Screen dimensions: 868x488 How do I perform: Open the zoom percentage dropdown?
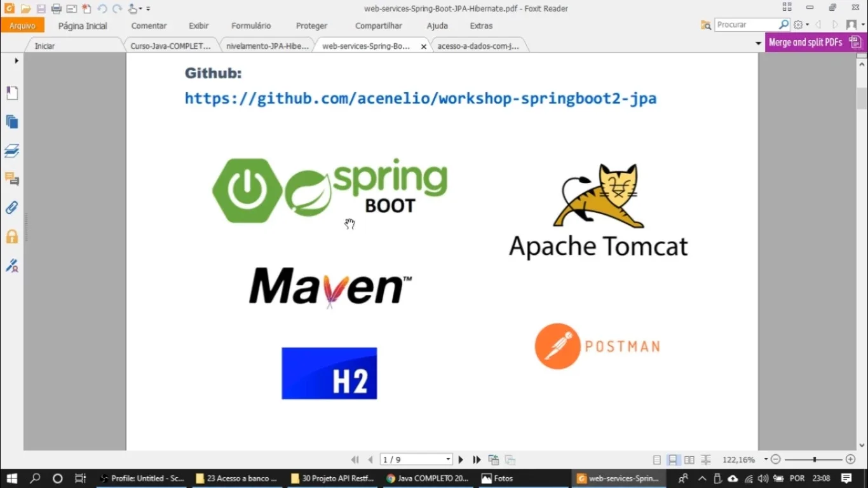pyautogui.click(x=765, y=459)
